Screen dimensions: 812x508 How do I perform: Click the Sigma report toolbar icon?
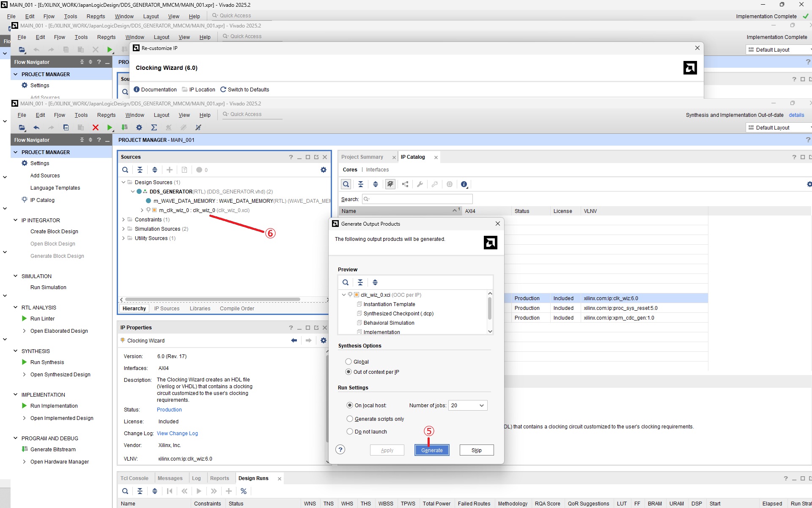coord(154,127)
